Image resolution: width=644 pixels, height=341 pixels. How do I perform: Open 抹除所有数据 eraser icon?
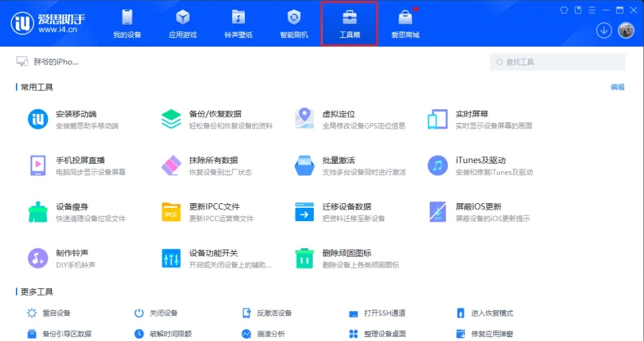coord(171,165)
